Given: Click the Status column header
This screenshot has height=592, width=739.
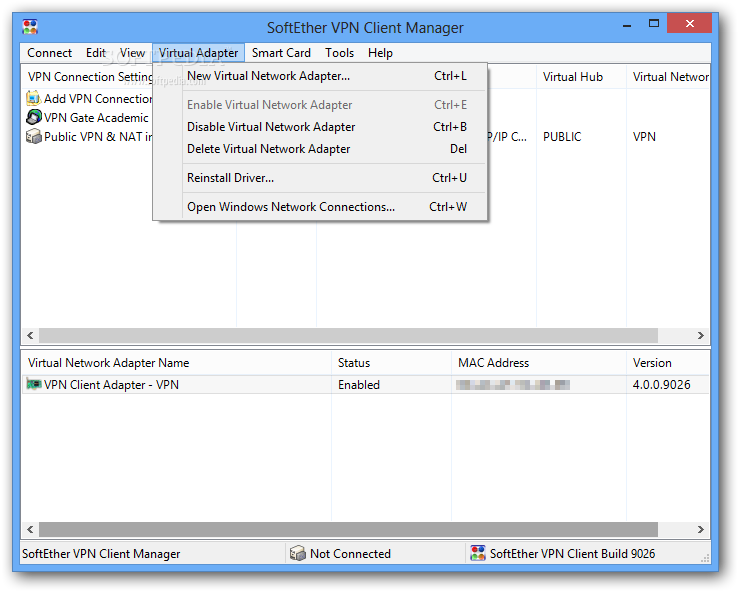Looking at the screenshot, I should click(391, 363).
